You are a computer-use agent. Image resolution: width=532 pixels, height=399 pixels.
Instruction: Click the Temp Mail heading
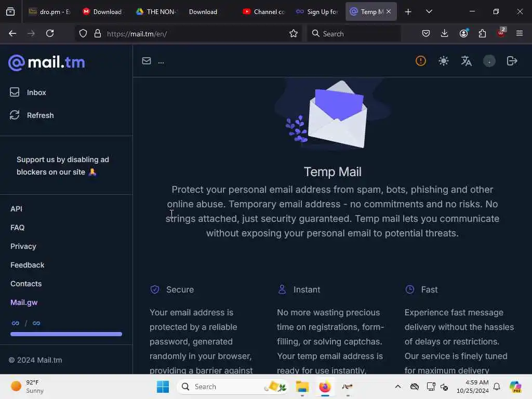pyautogui.click(x=332, y=171)
